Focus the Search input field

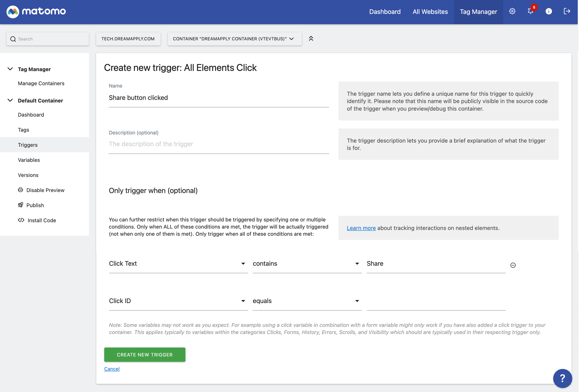tap(48, 39)
